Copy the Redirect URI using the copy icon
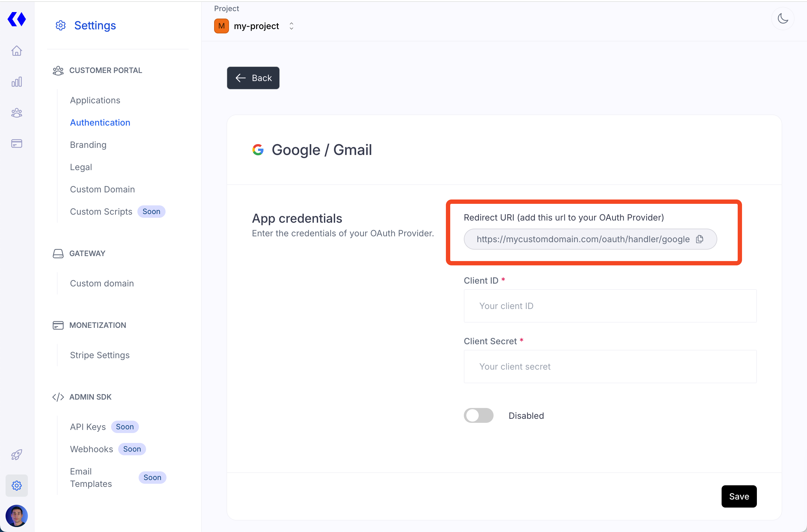Image resolution: width=807 pixels, height=532 pixels. (x=700, y=239)
